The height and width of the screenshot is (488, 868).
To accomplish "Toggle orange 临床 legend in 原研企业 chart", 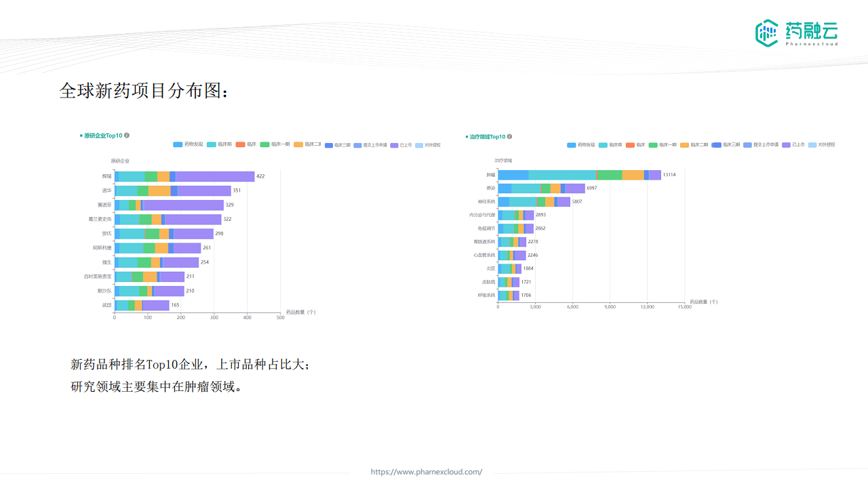I will pyautogui.click(x=246, y=144).
